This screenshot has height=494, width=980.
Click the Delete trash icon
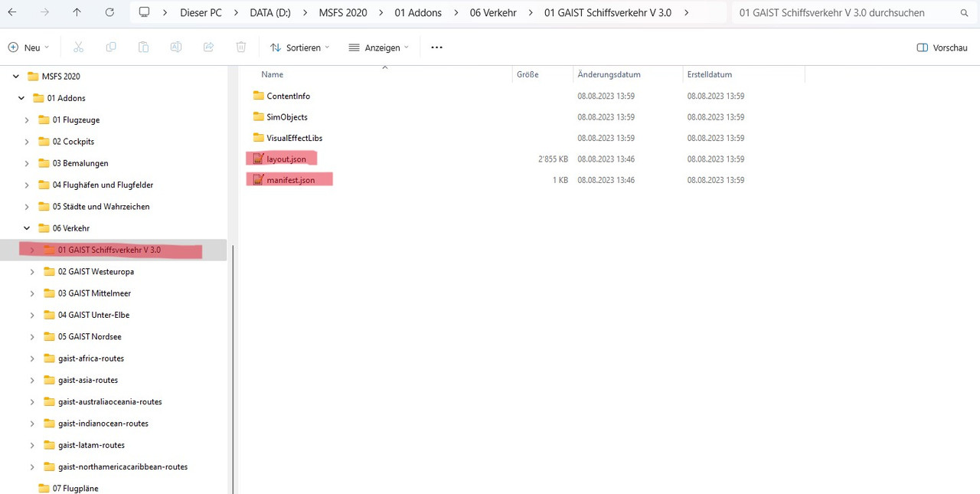point(241,47)
